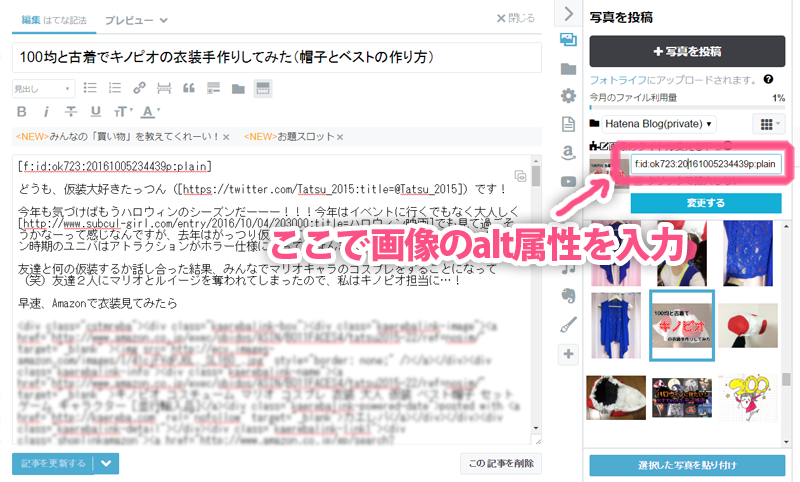Select the blue vest on hanger thumbnail
The width and height of the screenshot is (800, 482).
(x=616, y=325)
